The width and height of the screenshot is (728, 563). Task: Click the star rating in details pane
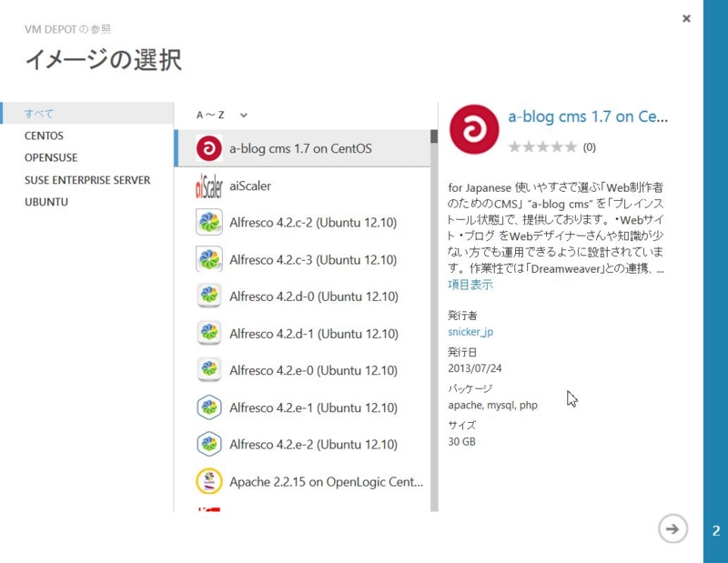tap(542, 147)
